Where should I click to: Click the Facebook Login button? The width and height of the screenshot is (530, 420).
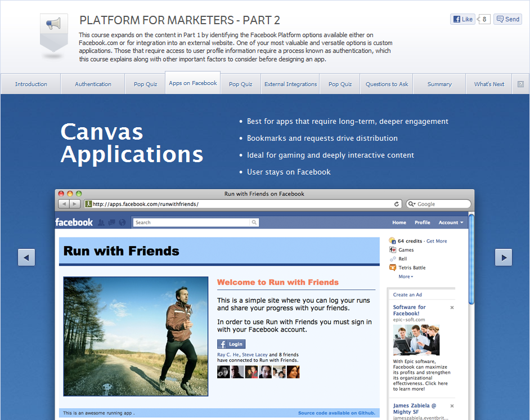231,344
